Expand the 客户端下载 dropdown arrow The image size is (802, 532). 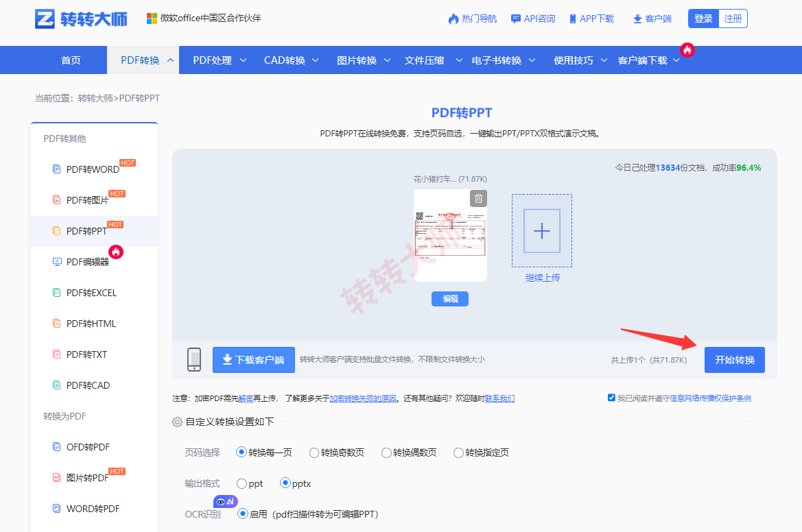[676, 60]
